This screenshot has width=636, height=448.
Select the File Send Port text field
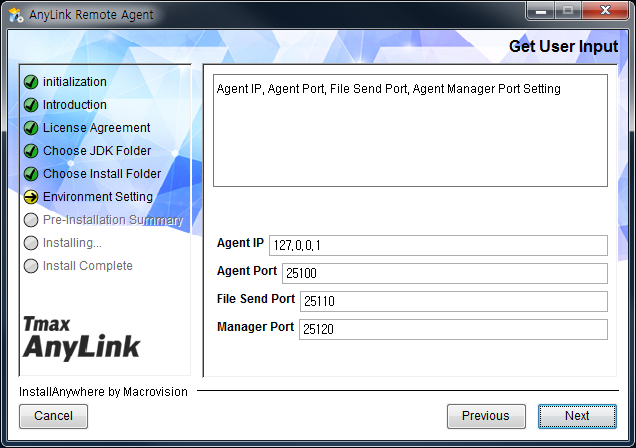(x=453, y=302)
